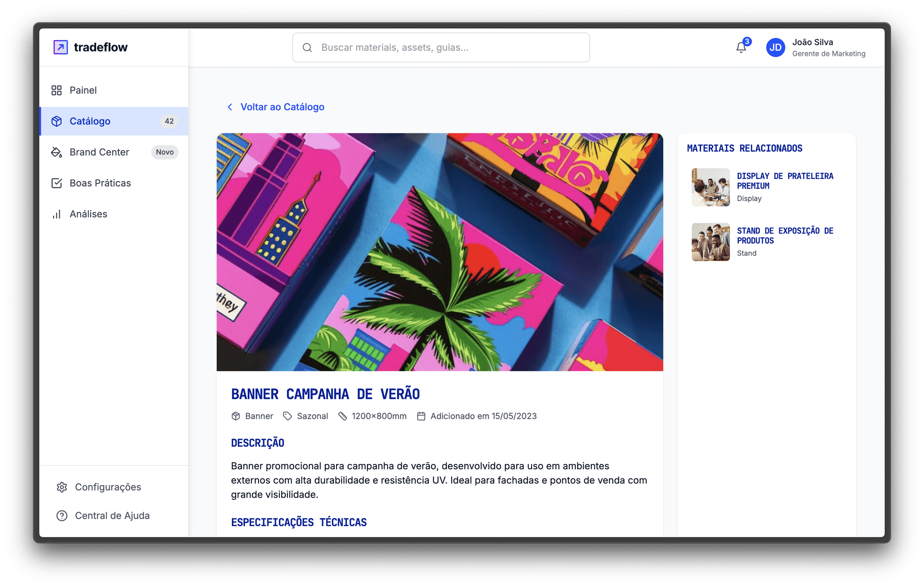Click the Brand Center paint bucket icon
This screenshot has width=924, height=587.
(56, 152)
